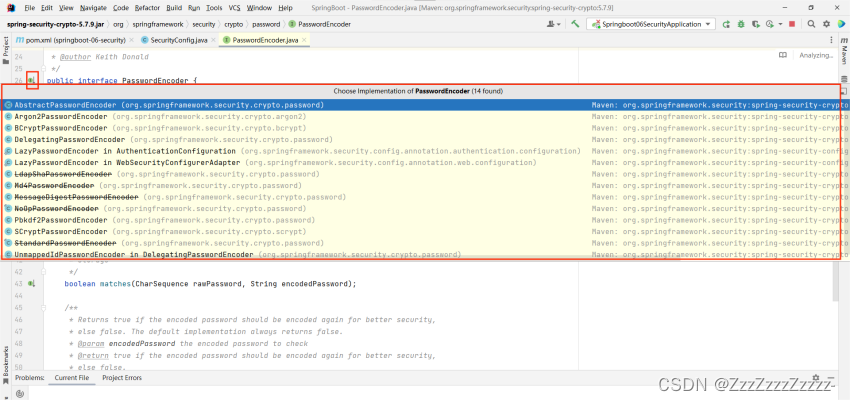Switch to Problems tab in bottom panel

[x=29, y=378]
